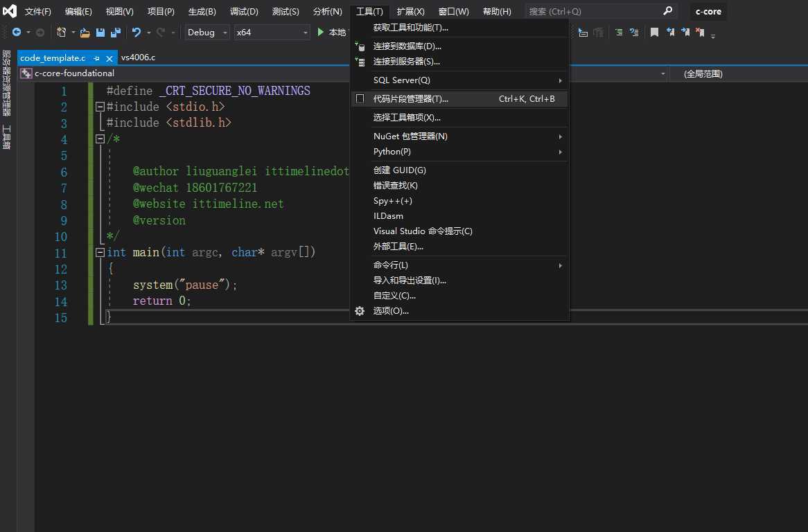
Task: Go to the next bookmark icon
Action: pos(685,33)
